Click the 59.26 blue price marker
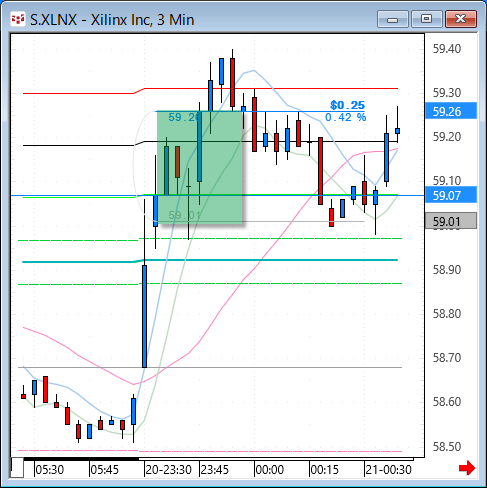Image resolution: width=487 pixels, height=488 pixels. (451, 111)
